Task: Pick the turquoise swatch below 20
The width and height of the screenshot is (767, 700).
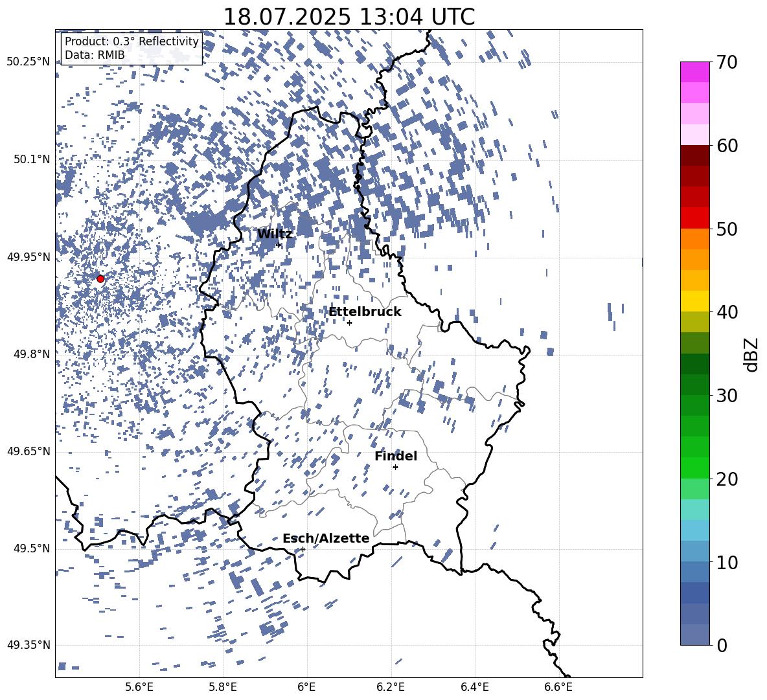Action: [x=695, y=510]
